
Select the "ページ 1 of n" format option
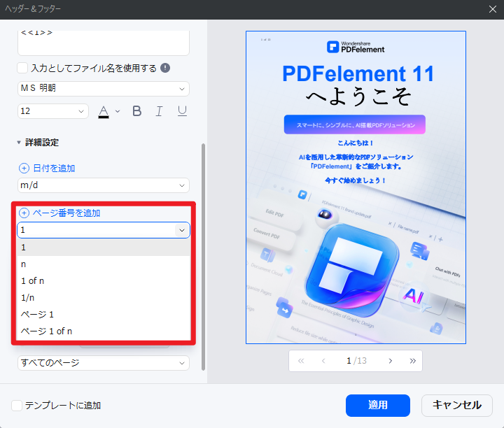104,331
